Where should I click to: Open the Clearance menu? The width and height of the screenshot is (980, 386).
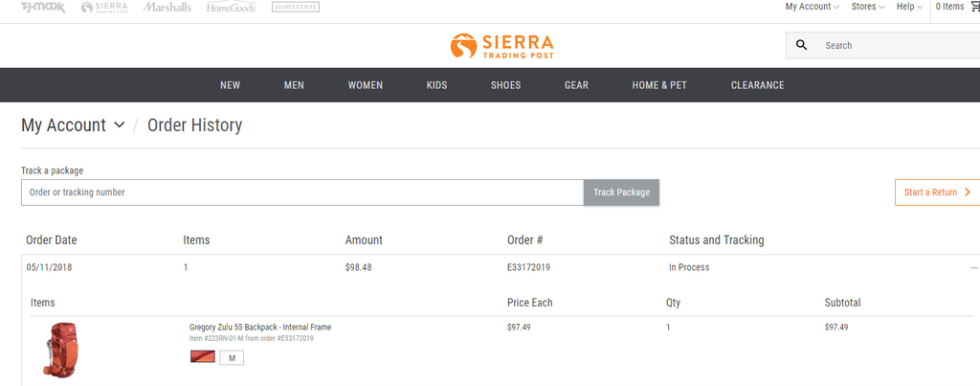click(x=757, y=85)
